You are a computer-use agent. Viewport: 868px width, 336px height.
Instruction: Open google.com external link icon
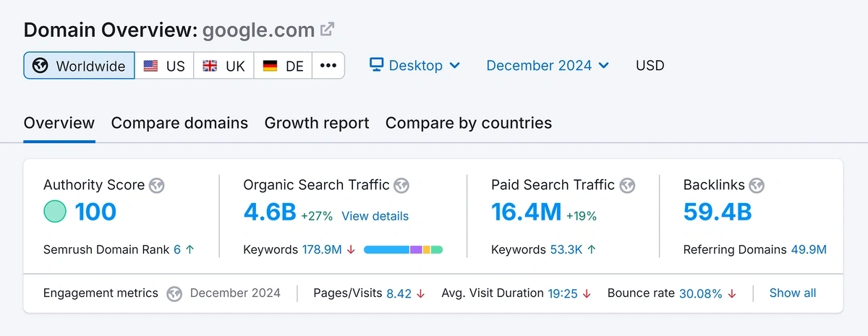point(328,30)
